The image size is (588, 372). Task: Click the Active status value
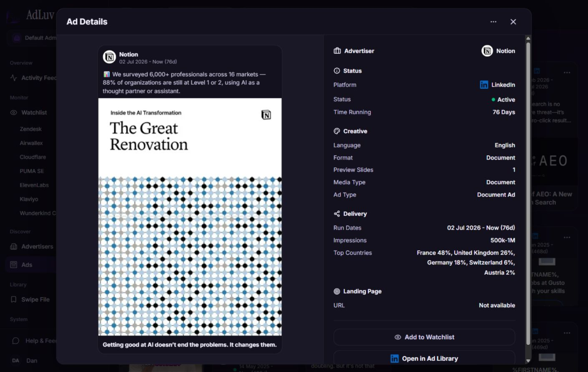tap(503, 100)
